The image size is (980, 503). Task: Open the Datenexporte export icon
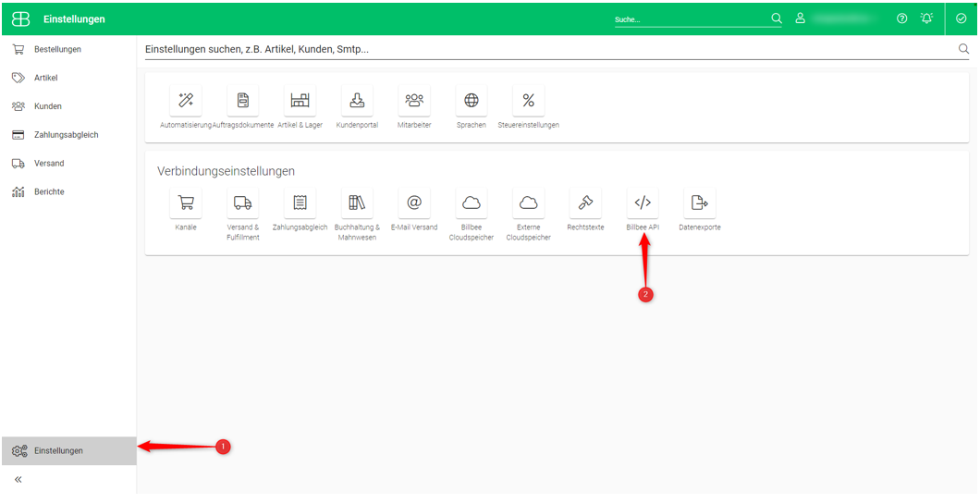pyautogui.click(x=699, y=202)
